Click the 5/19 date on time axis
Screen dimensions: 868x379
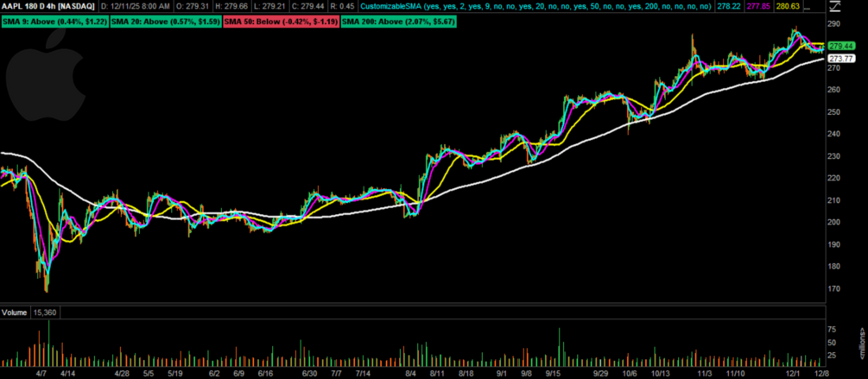coord(176,374)
